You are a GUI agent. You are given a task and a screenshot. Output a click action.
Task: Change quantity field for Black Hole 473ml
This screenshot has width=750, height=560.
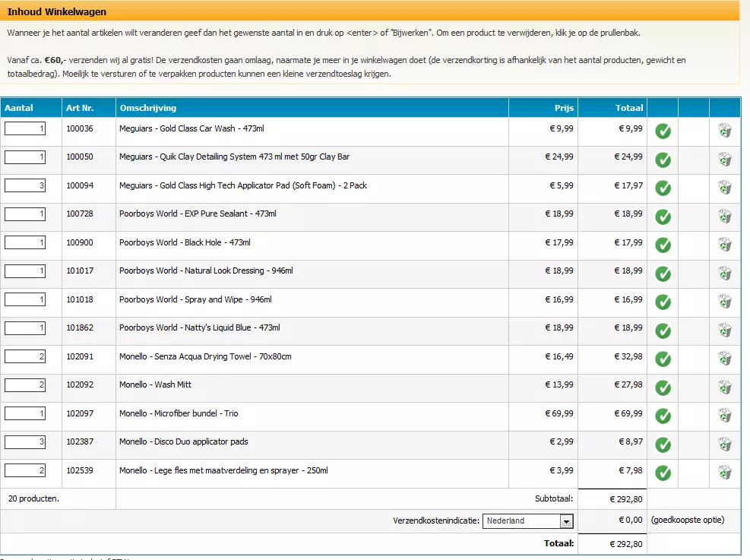[25, 242]
